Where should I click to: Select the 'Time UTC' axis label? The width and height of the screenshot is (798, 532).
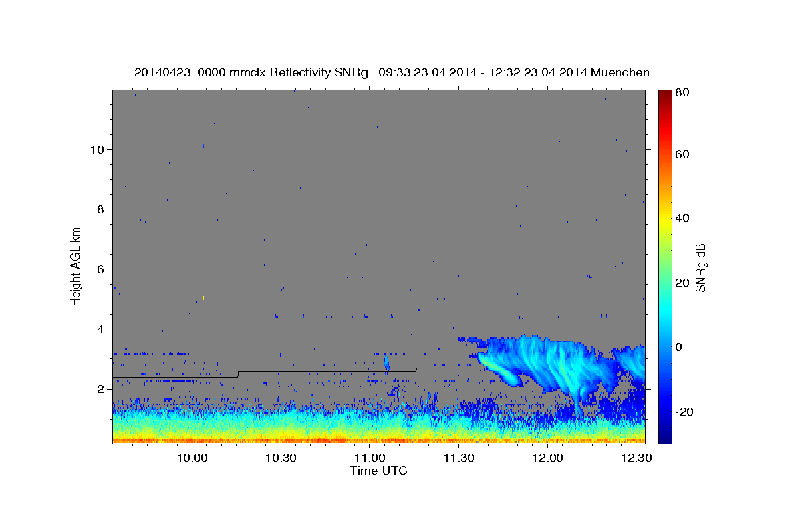tap(378, 471)
